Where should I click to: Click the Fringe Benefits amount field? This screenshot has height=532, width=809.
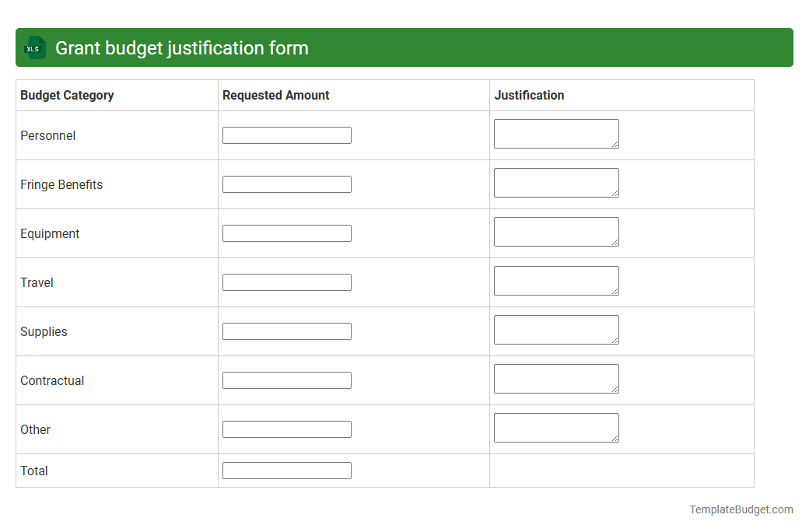[286, 184]
